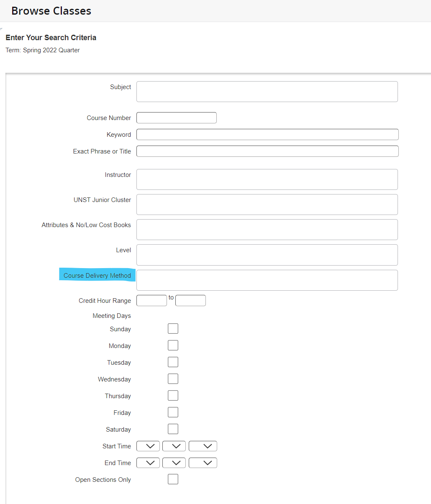
Task: Open the Course Delivery Method field
Action: coord(267,280)
